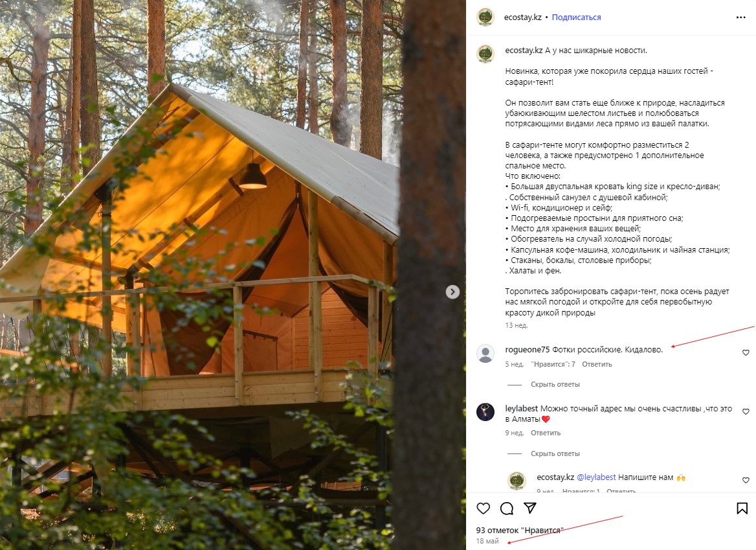Collapse replies under leylabest's comment
This screenshot has height=550, width=756.
point(555,453)
